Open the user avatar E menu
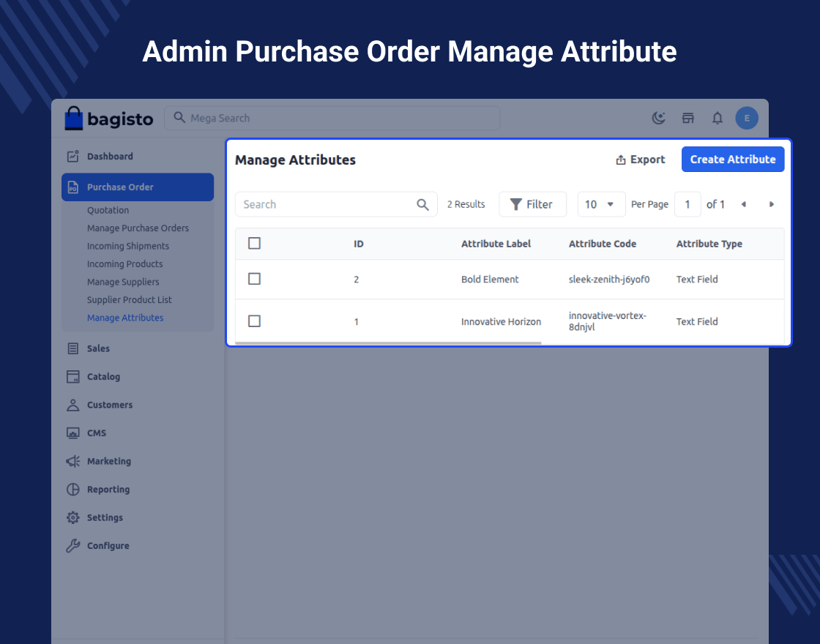 coord(747,118)
